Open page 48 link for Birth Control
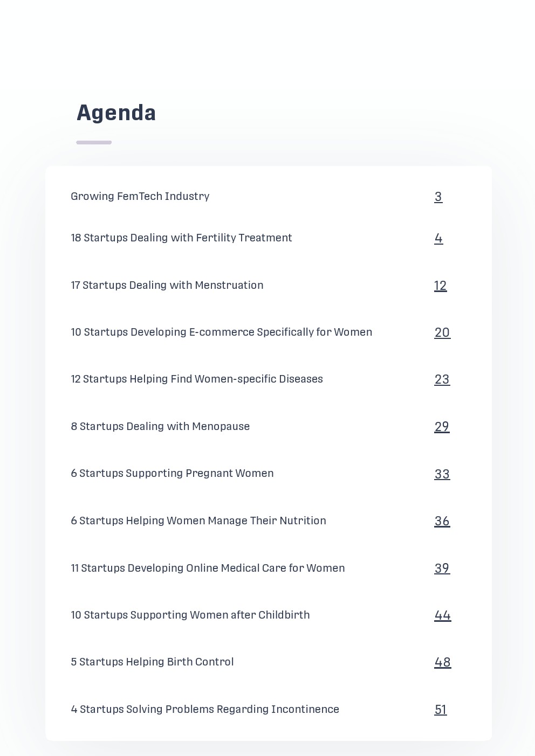Viewport: 535px width, 756px height. click(443, 663)
